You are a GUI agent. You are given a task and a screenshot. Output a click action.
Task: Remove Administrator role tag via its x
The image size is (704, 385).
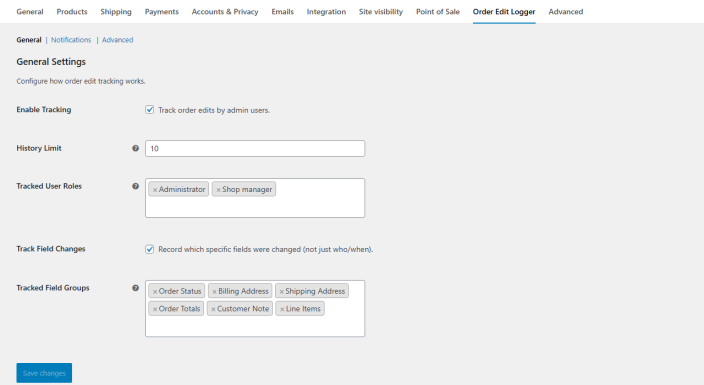(155, 190)
